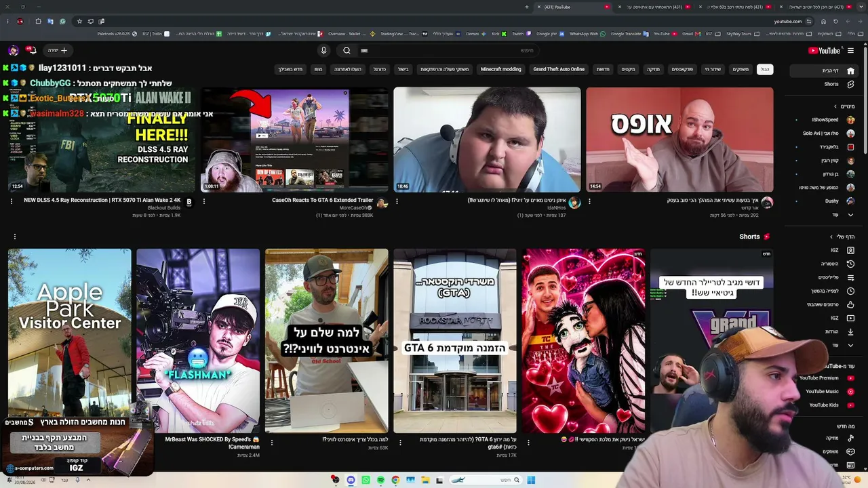Open the three-dot menu of the Shorts shelf
The height and width of the screenshot is (488, 868).
(14, 237)
